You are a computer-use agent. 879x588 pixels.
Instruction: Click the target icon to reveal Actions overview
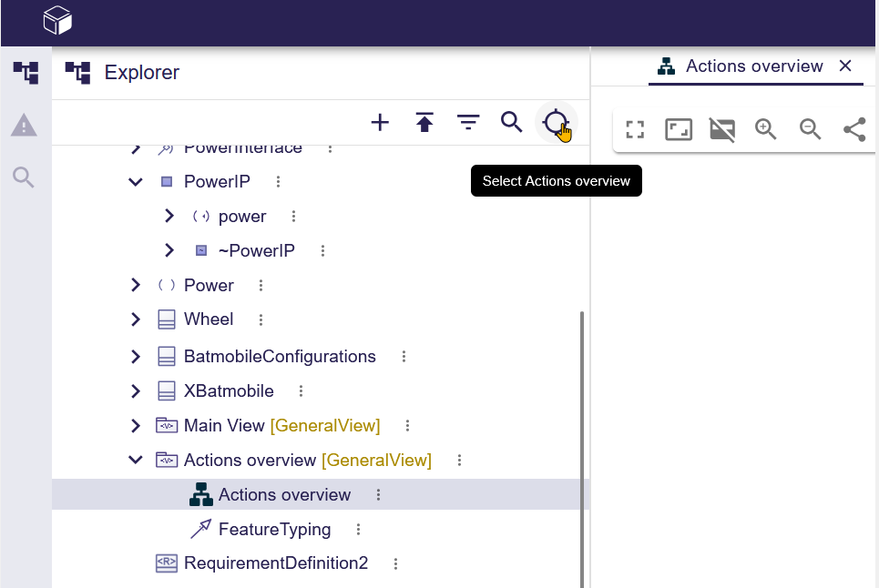tap(556, 122)
